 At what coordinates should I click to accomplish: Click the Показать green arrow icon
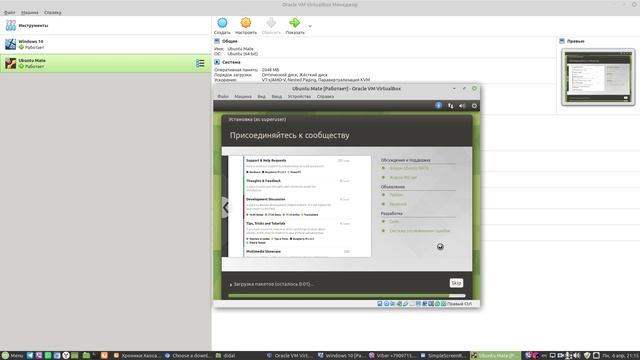click(x=294, y=23)
